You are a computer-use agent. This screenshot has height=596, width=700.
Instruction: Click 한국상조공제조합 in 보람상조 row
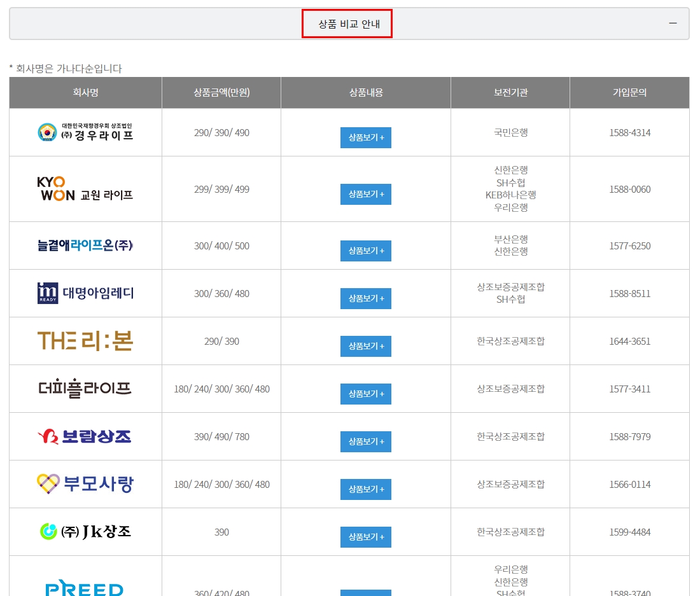pos(510,437)
